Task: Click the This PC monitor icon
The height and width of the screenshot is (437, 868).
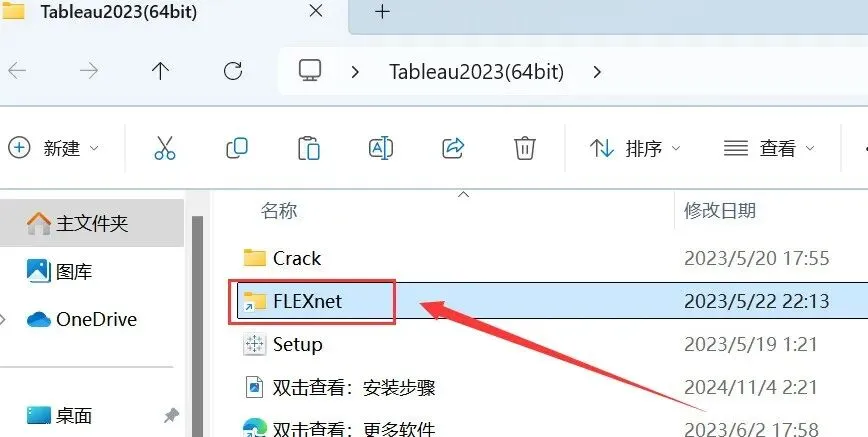Action: point(310,71)
